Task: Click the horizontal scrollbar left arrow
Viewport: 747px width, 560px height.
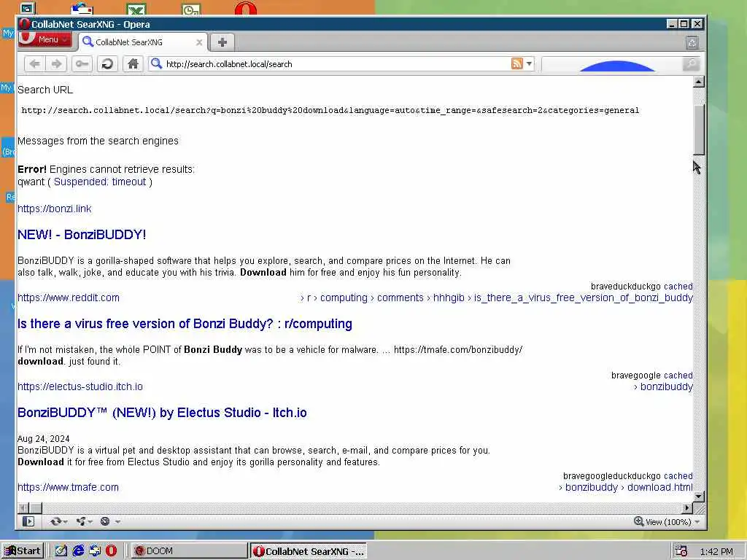Action: tap(23, 508)
